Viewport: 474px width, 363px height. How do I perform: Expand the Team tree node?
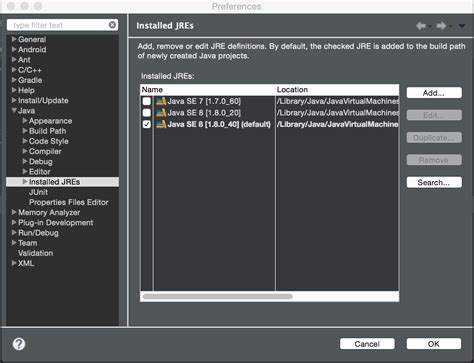click(x=14, y=242)
